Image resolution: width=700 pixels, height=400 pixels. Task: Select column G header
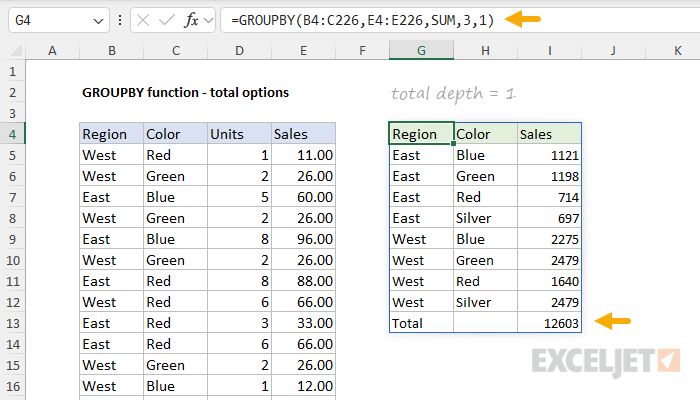coord(421,50)
